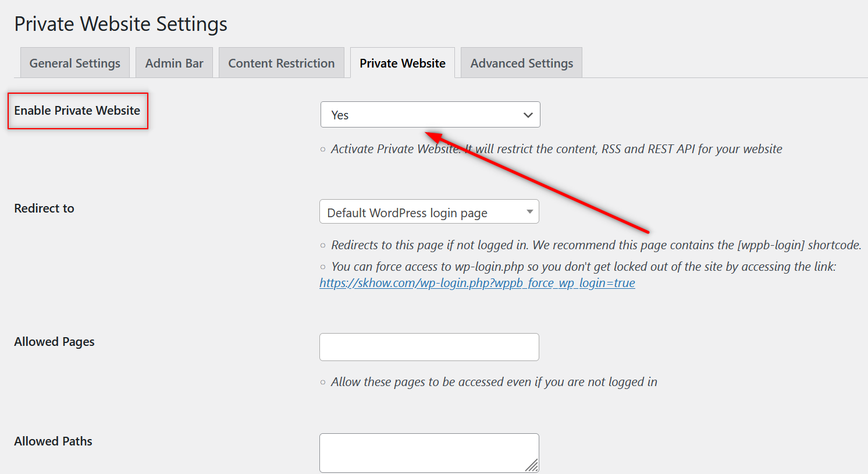Expand the Default WordPress login page dropdown
Viewport: 868px width, 474px height.
coord(419,212)
